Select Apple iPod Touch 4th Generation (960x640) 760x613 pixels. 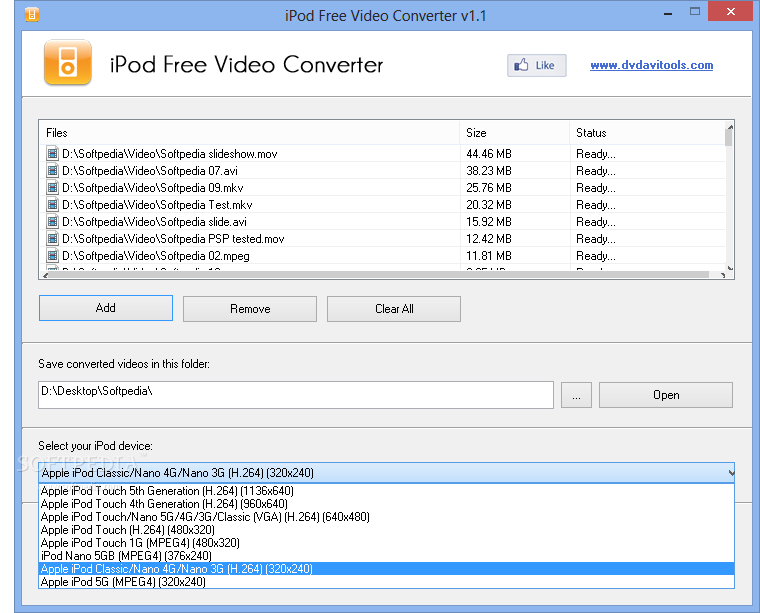click(x=386, y=504)
